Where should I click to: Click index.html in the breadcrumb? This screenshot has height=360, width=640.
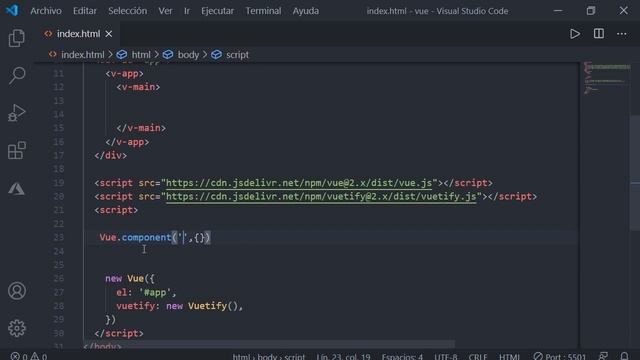pos(82,55)
